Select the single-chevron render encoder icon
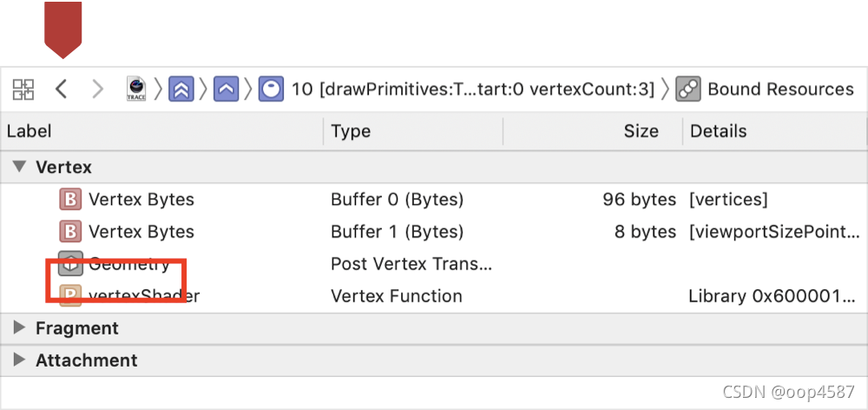The height and width of the screenshot is (410, 868). click(x=227, y=89)
